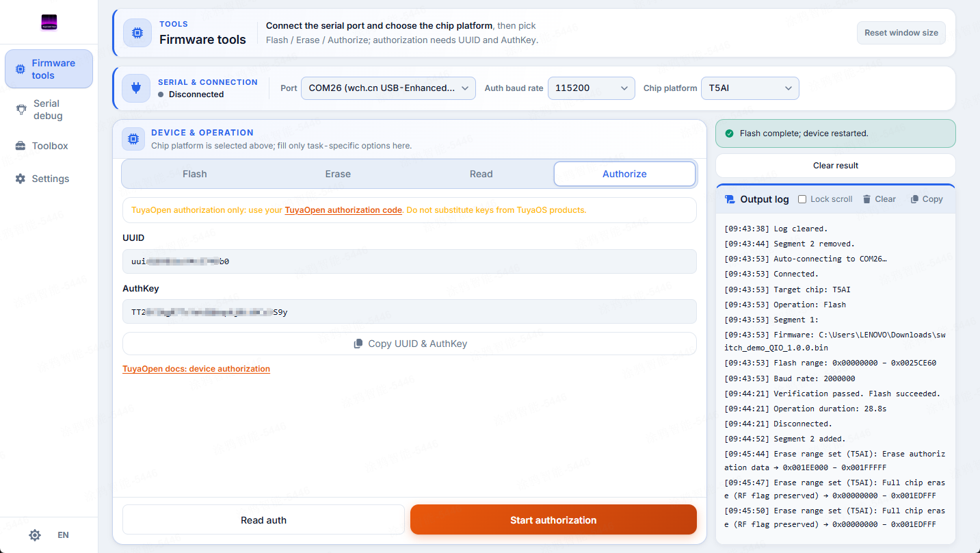This screenshot has width=980, height=553.
Task: Switch language via the EN button
Action: pyautogui.click(x=63, y=535)
